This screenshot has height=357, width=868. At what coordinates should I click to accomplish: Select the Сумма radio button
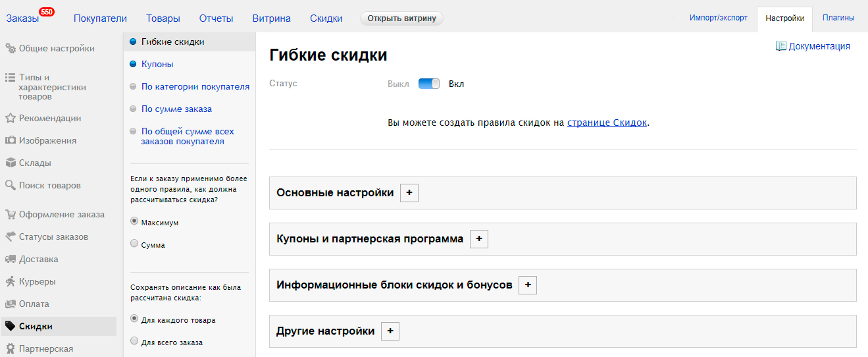point(134,244)
